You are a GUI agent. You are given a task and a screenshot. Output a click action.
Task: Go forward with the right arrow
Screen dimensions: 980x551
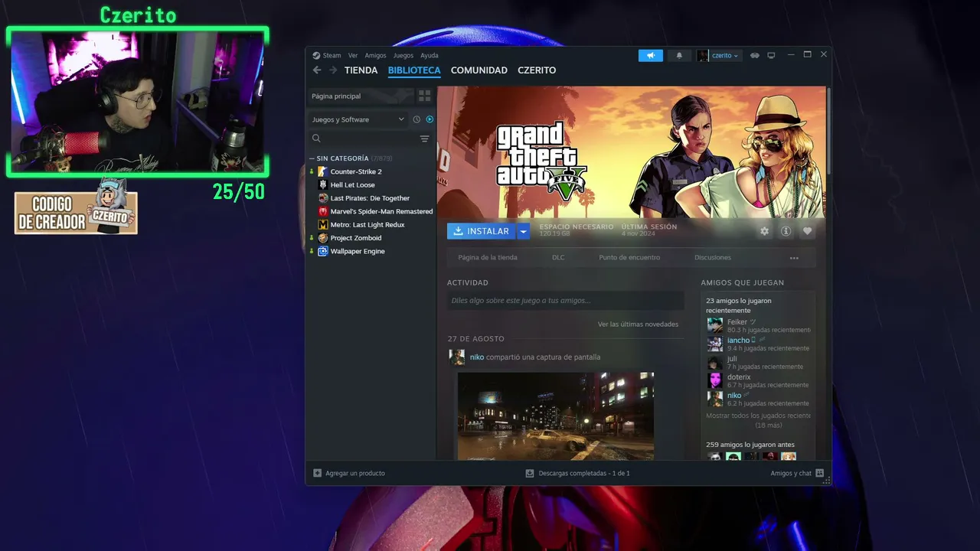pos(333,70)
